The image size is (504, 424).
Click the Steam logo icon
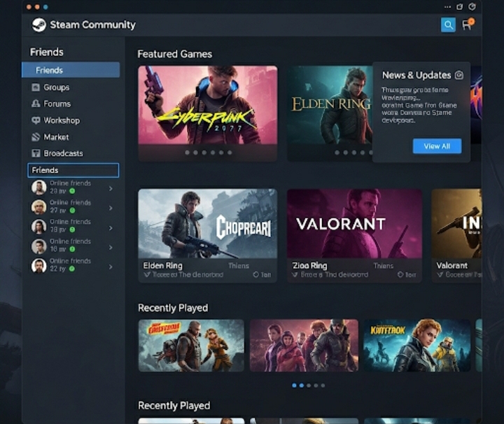pyautogui.click(x=38, y=25)
